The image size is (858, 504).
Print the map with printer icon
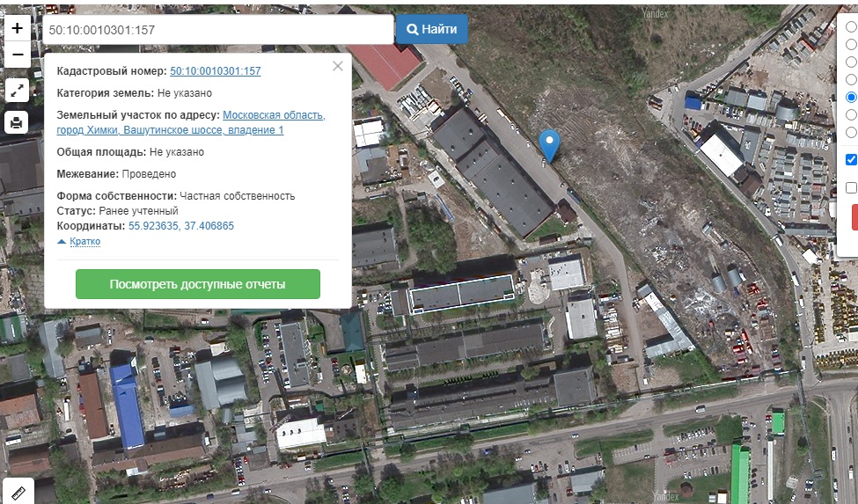tap(17, 122)
